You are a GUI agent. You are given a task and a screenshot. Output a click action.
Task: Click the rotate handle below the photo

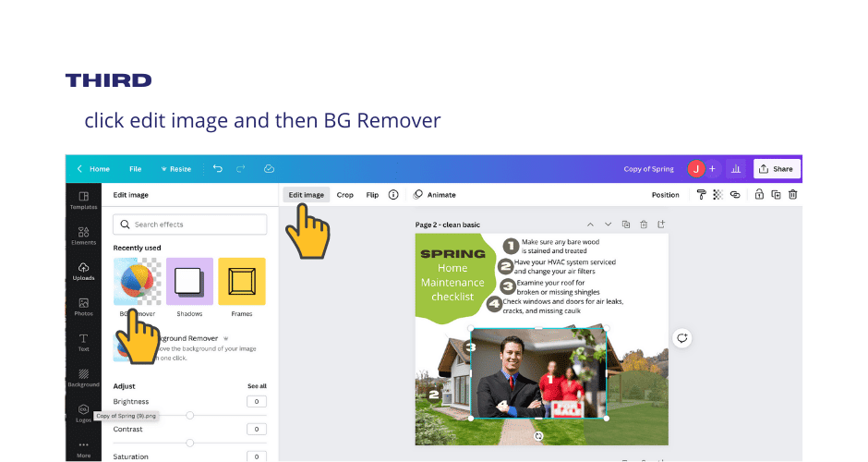click(538, 436)
